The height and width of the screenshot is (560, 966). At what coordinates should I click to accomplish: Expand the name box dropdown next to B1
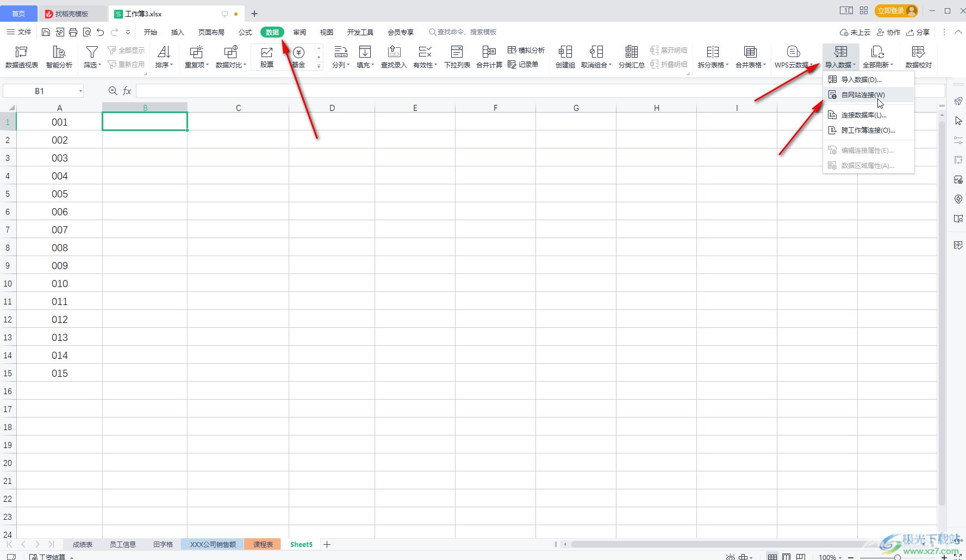tap(80, 91)
